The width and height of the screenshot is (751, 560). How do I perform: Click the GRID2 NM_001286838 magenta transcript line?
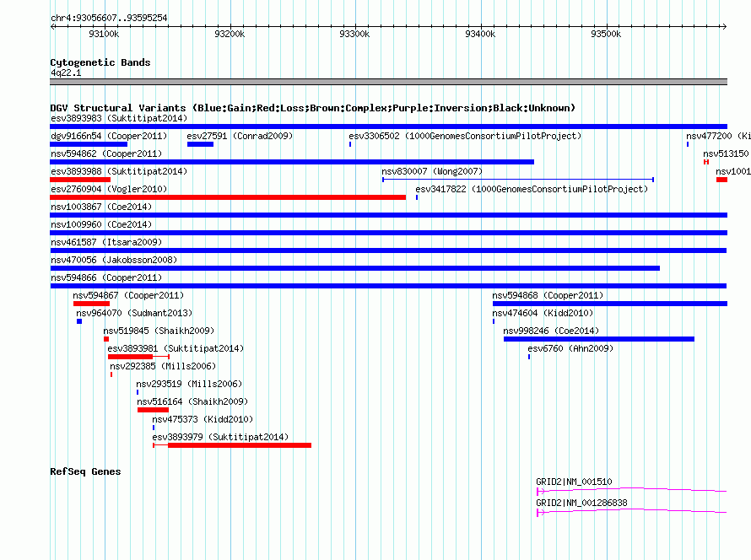632,511
